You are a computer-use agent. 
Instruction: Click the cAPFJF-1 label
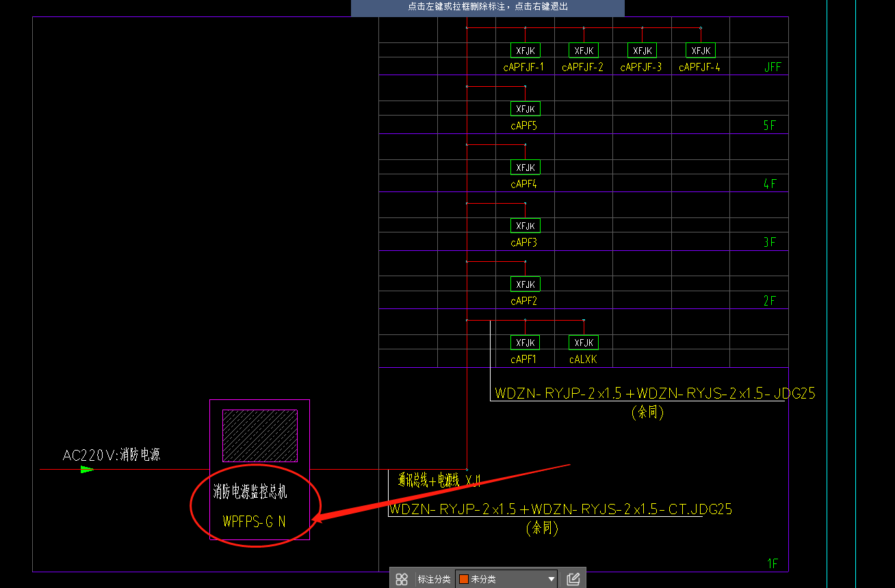click(x=524, y=67)
